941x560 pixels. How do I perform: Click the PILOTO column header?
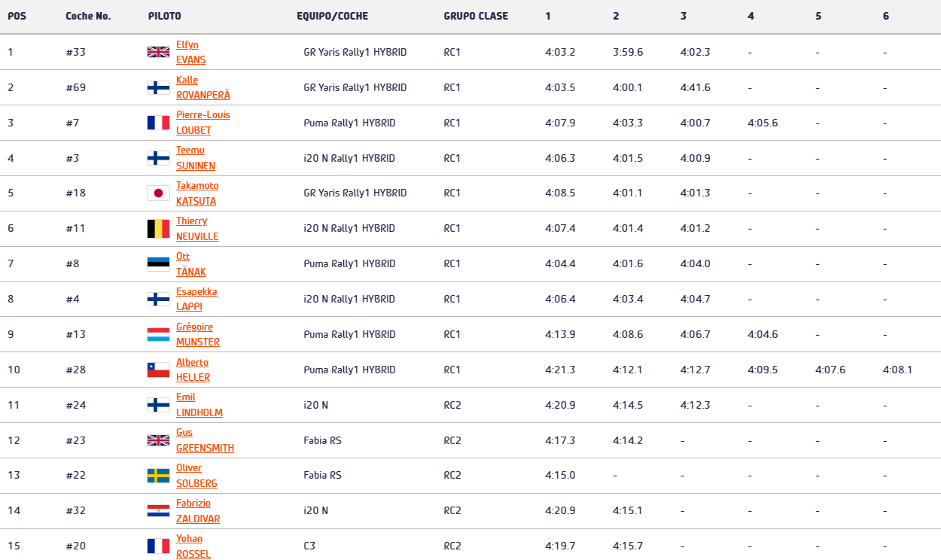click(x=164, y=16)
